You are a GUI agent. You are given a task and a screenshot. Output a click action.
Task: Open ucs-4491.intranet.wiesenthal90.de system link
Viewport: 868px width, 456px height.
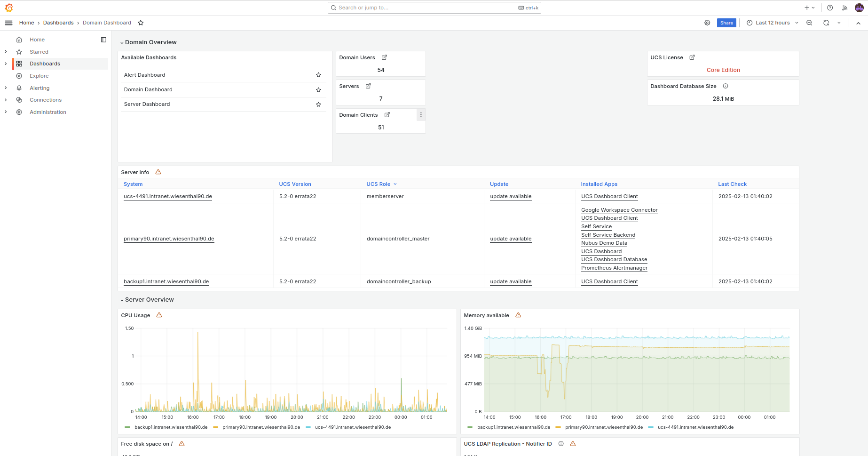[168, 196]
